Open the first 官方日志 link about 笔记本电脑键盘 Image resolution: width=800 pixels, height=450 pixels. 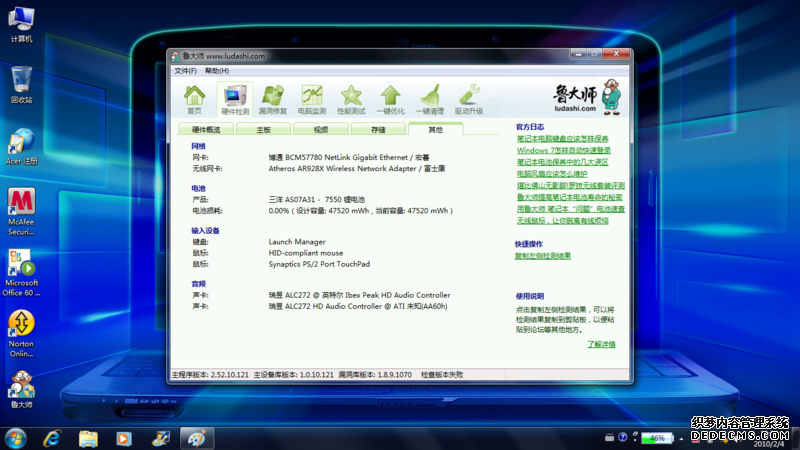click(562, 139)
